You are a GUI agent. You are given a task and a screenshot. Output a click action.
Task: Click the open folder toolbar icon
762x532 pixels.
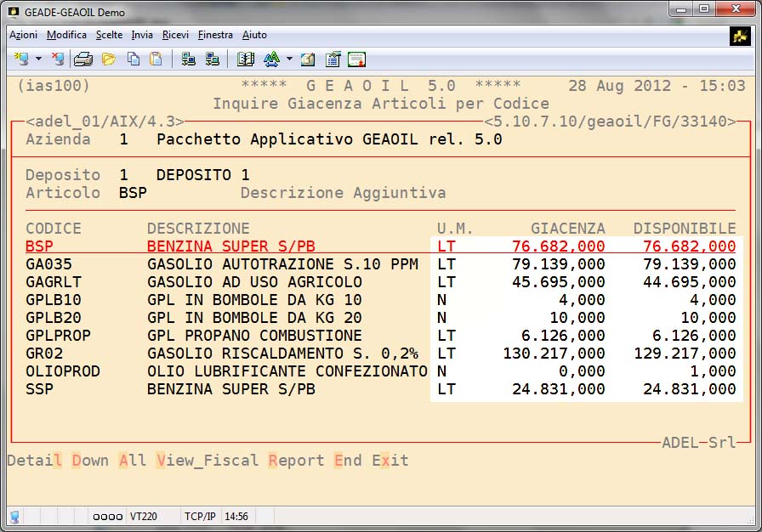tap(109, 59)
